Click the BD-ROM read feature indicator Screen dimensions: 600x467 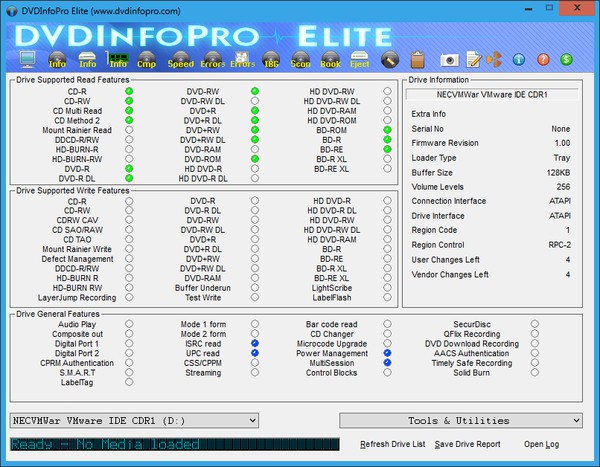[x=387, y=130]
